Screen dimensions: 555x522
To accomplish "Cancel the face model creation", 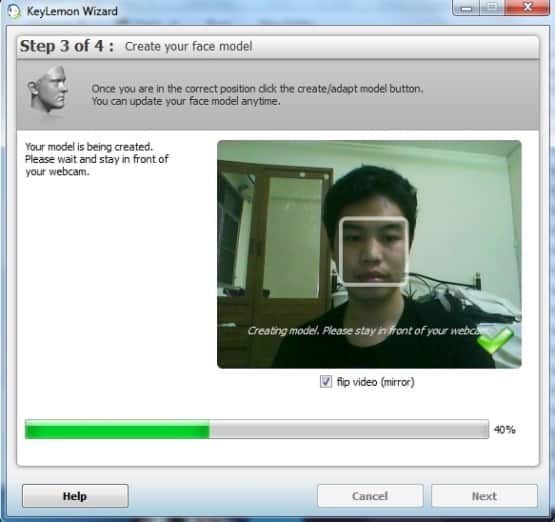I will click(370, 496).
